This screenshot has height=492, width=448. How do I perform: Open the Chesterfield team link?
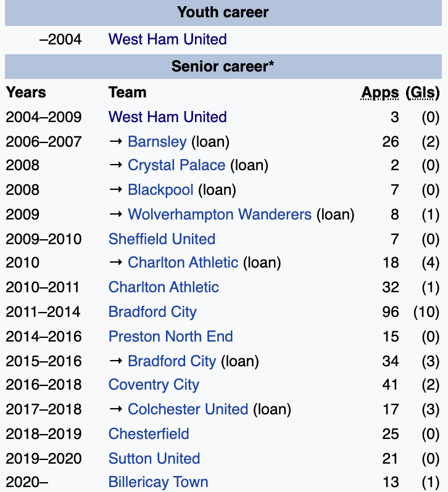(149, 434)
